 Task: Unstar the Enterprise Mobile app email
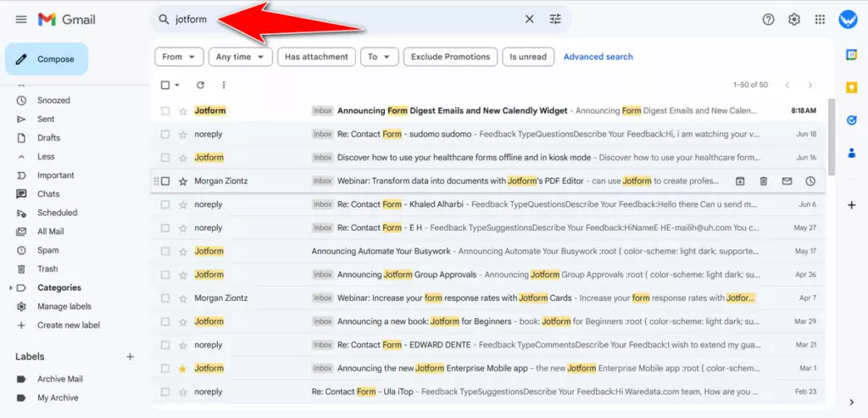coord(183,368)
